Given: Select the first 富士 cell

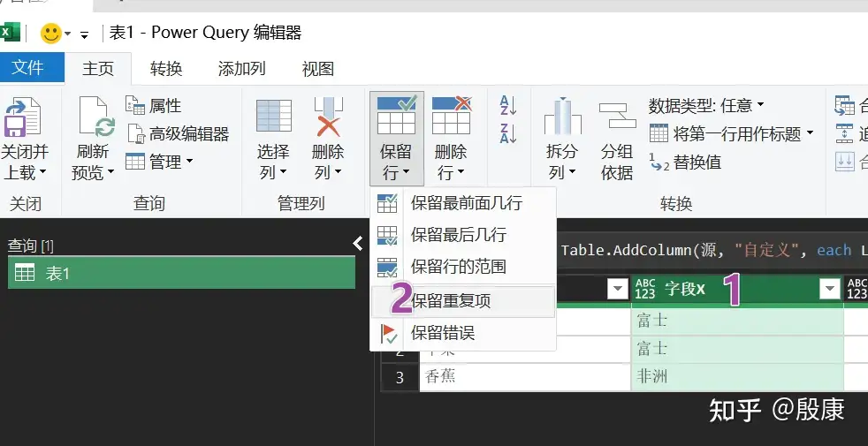Looking at the screenshot, I should coord(737,321).
